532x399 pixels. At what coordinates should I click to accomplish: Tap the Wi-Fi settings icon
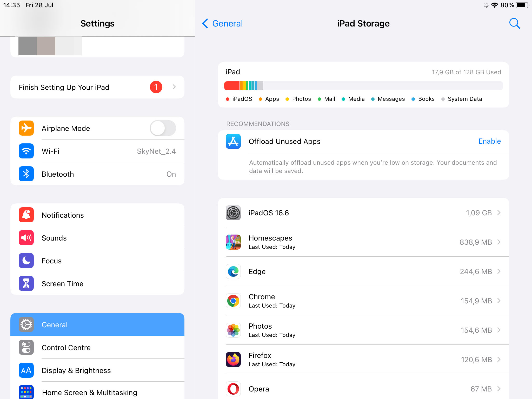pos(26,151)
